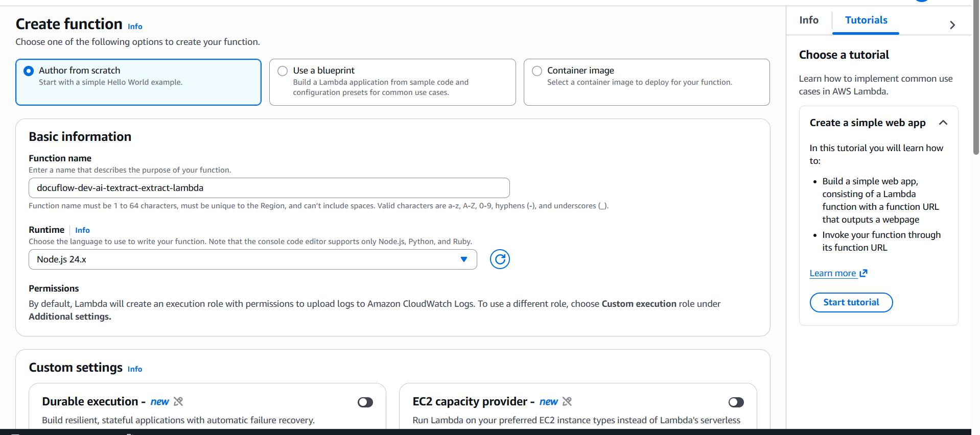980x435 pixels.
Task: Click the refresh runtimes circular icon
Action: tap(500, 259)
